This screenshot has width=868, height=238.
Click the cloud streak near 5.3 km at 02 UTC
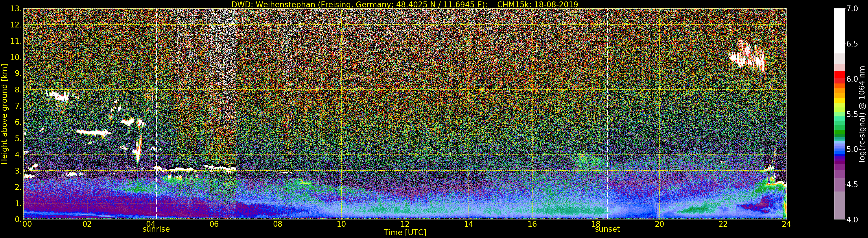[94, 133]
